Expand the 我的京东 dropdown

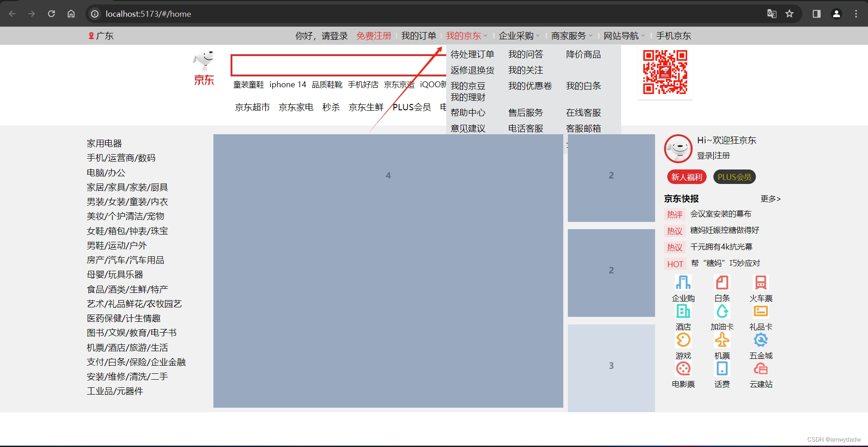point(467,36)
